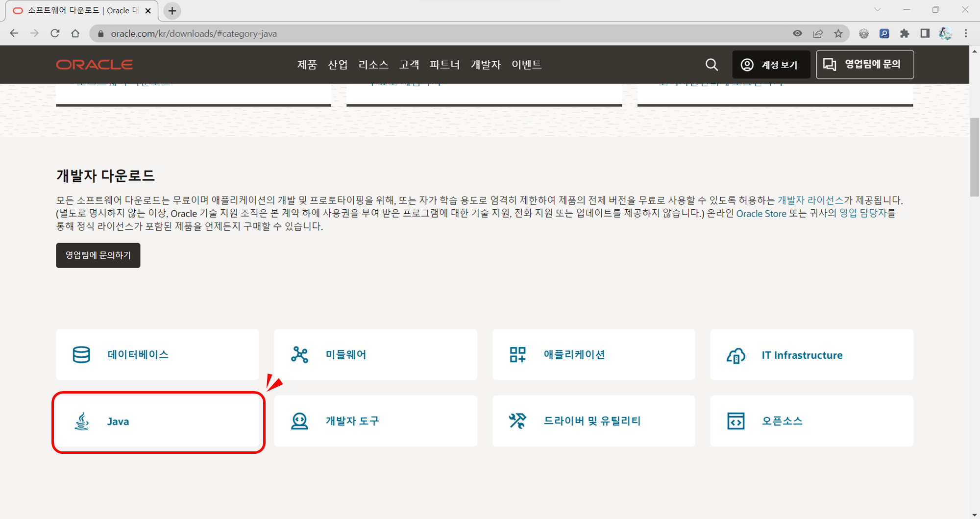Select the 소프트웨어 다운로드 Oracle tab

click(x=82, y=11)
